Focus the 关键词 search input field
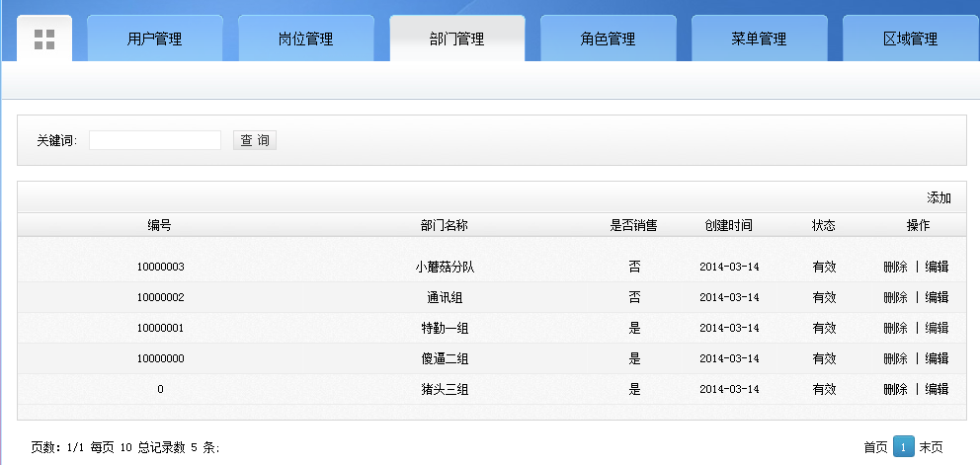Image resolution: width=980 pixels, height=465 pixels. tap(155, 140)
